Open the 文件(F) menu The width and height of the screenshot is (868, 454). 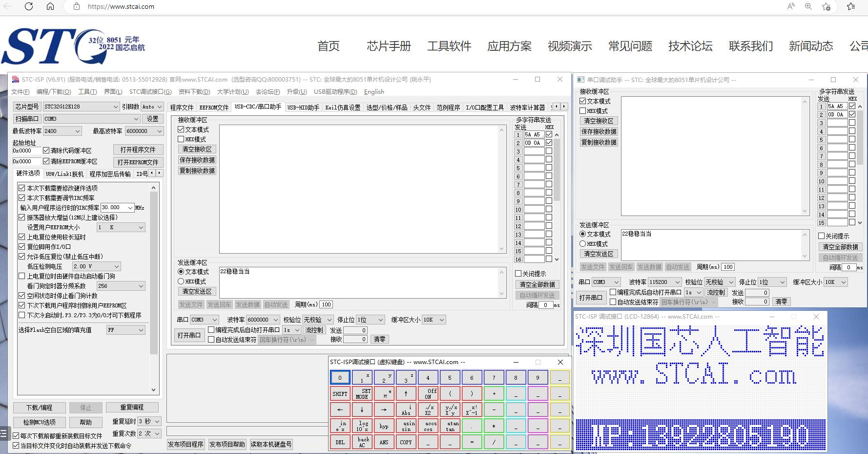(x=20, y=92)
